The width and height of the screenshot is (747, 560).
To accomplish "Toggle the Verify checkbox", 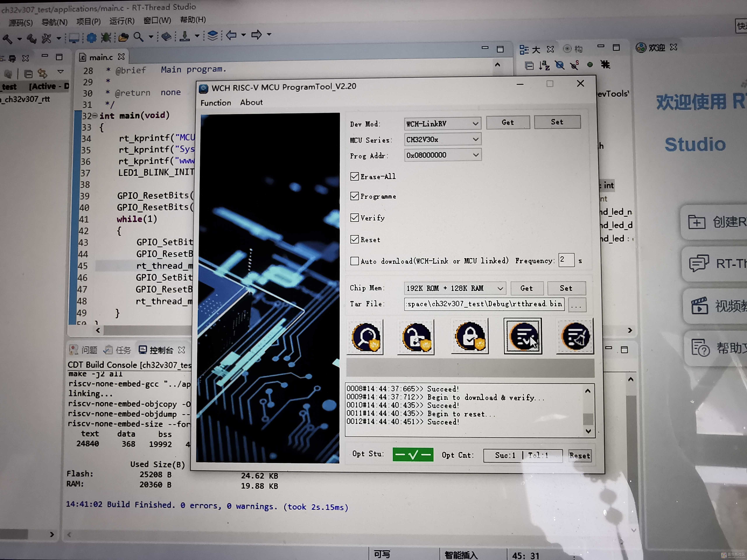I will point(354,218).
